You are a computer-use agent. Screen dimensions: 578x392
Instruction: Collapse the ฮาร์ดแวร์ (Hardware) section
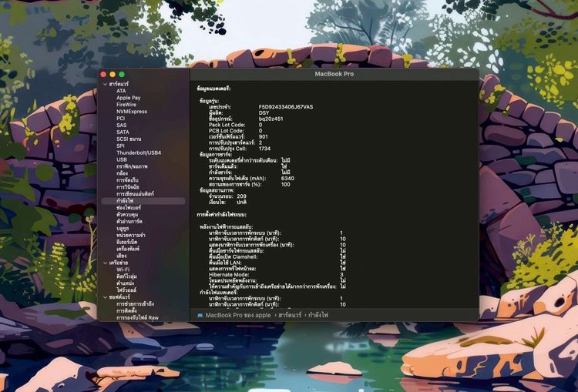pyautogui.click(x=105, y=83)
